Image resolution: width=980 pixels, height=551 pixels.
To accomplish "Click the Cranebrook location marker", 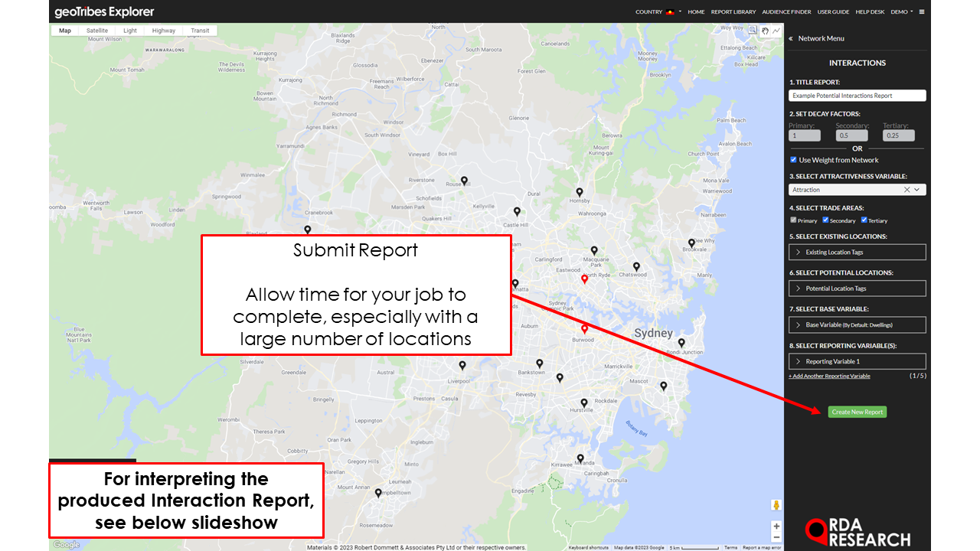I will click(x=308, y=229).
